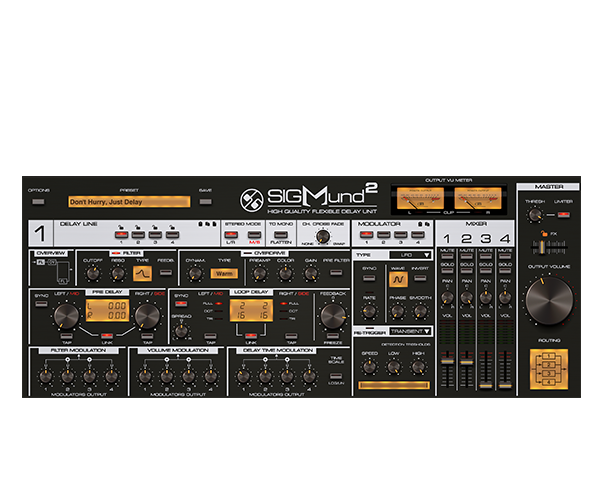Screen dimensions: 600x493
Task: Click the preset Save button
Action: point(205,202)
